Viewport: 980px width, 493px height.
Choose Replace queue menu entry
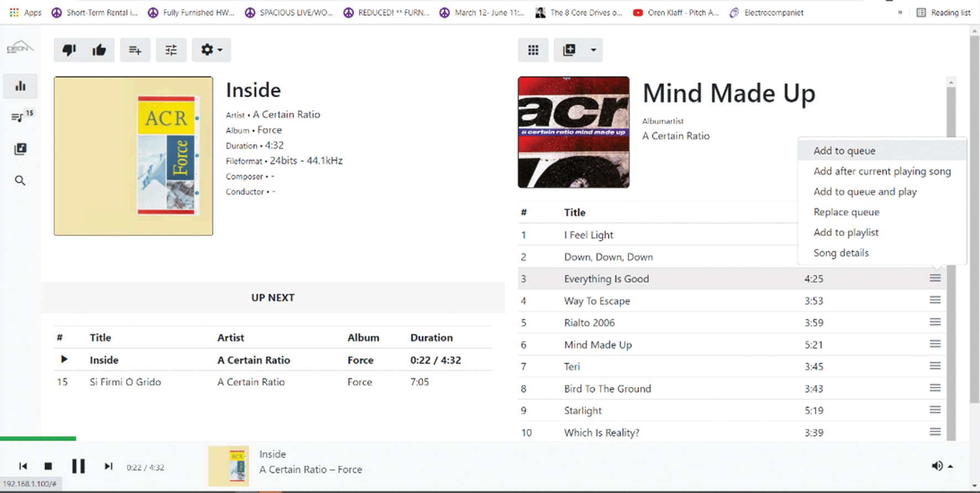pos(882,212)
